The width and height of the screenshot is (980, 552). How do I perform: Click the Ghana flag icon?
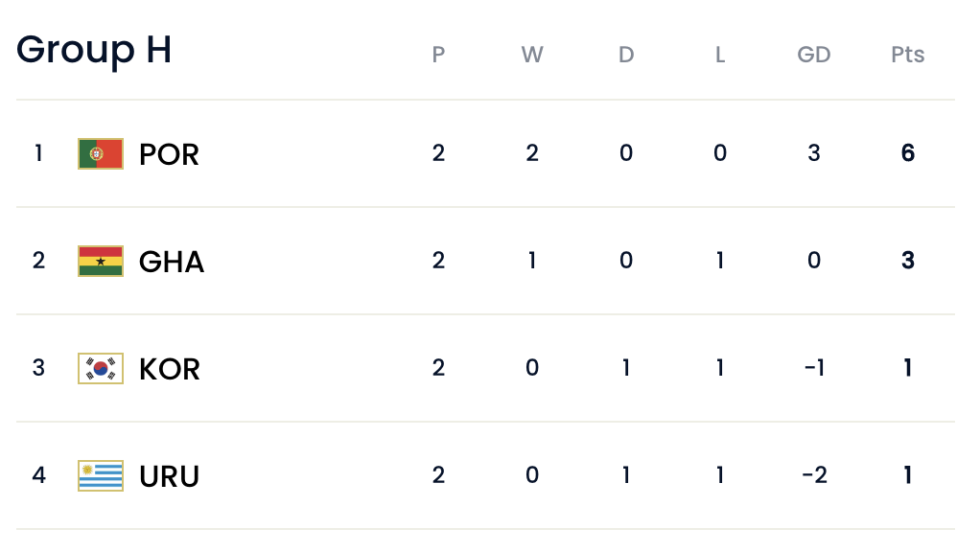point(101,261)
